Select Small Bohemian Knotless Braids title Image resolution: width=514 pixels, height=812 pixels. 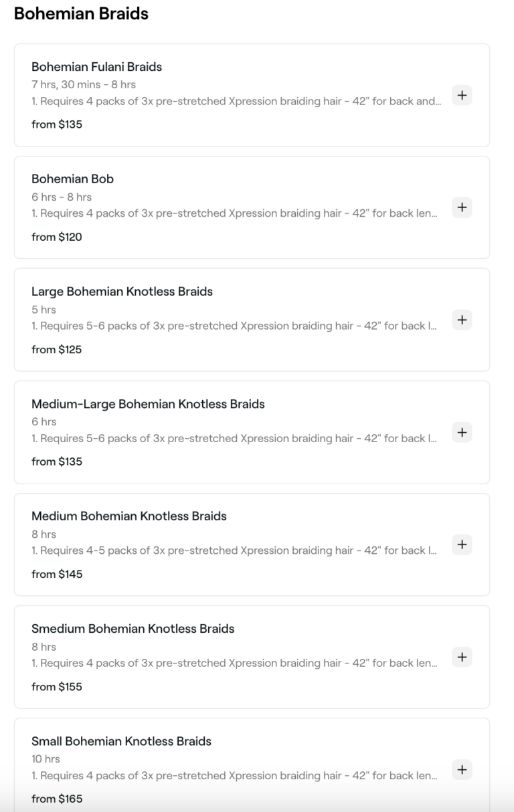pos(121,741)
